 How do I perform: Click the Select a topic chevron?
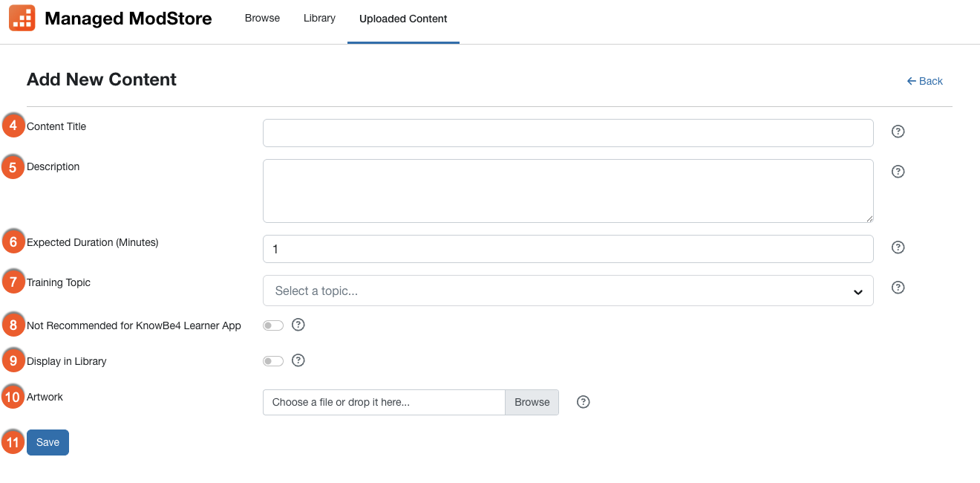pos(857,290)
